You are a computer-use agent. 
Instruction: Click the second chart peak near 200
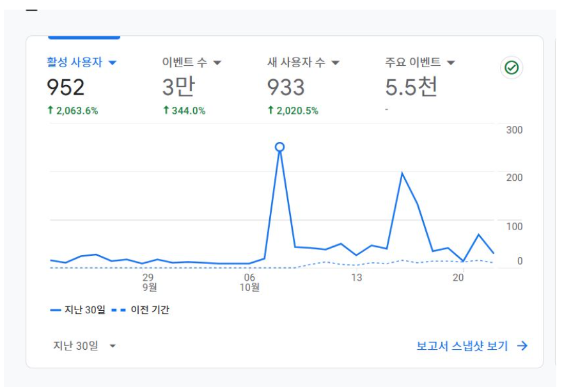pos(402,173)
